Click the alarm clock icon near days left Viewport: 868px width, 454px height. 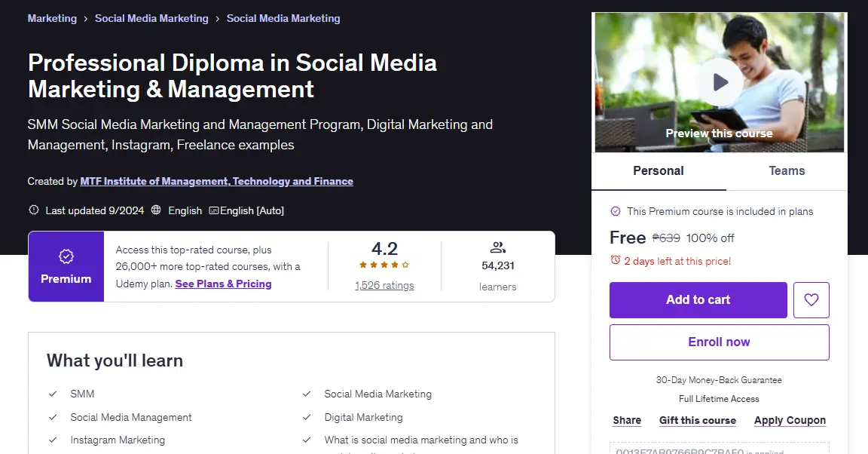click(x=615, y=260)
